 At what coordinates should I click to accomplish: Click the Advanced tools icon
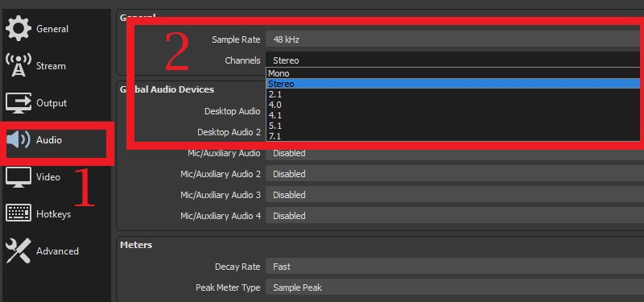pos(18,250)
